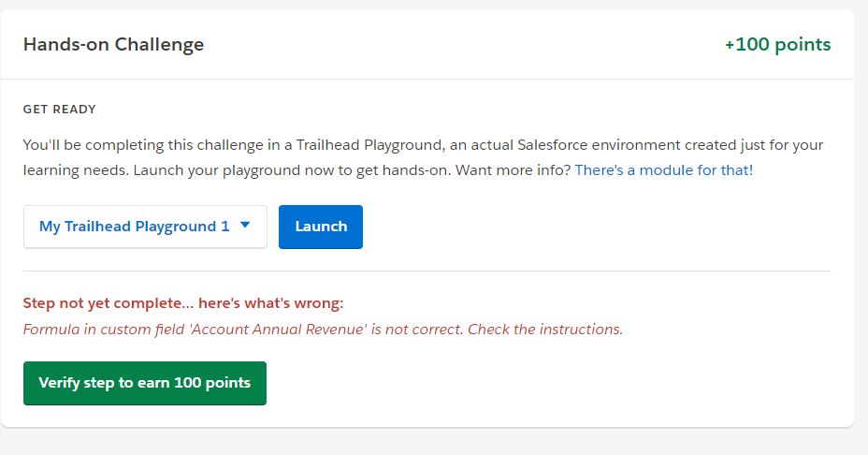
Task: Click the "Check the instructions." error text
Action: (x=545, y=330)
